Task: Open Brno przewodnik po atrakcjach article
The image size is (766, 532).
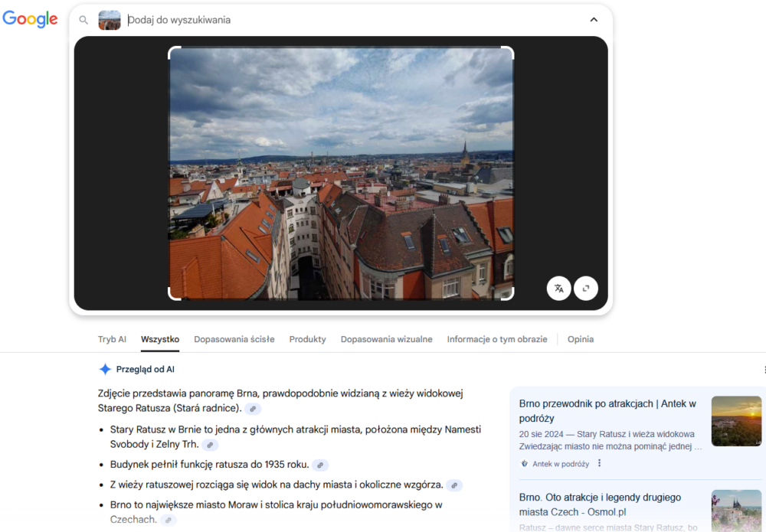Action: click(x=607, y=410)
